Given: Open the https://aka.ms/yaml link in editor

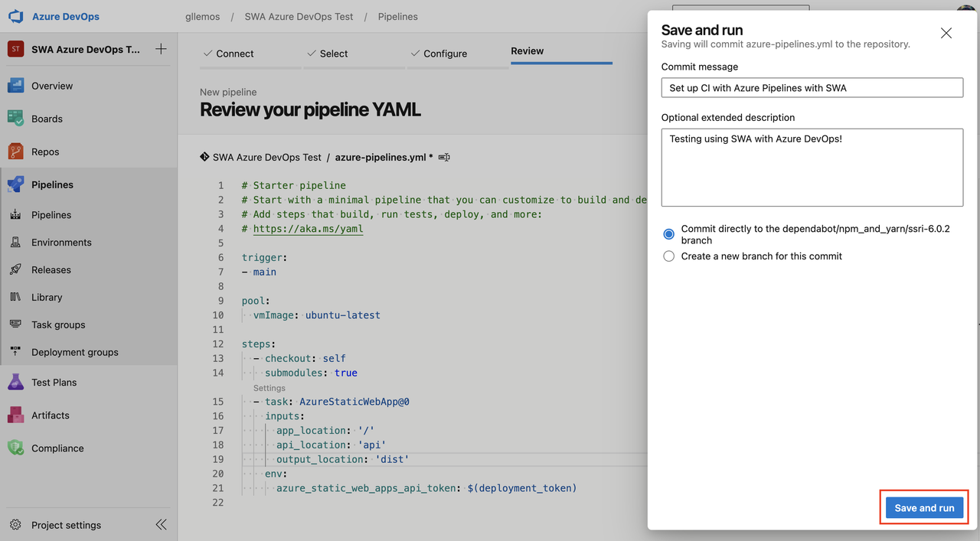Looking at the screenshot, I should point(308,228).
